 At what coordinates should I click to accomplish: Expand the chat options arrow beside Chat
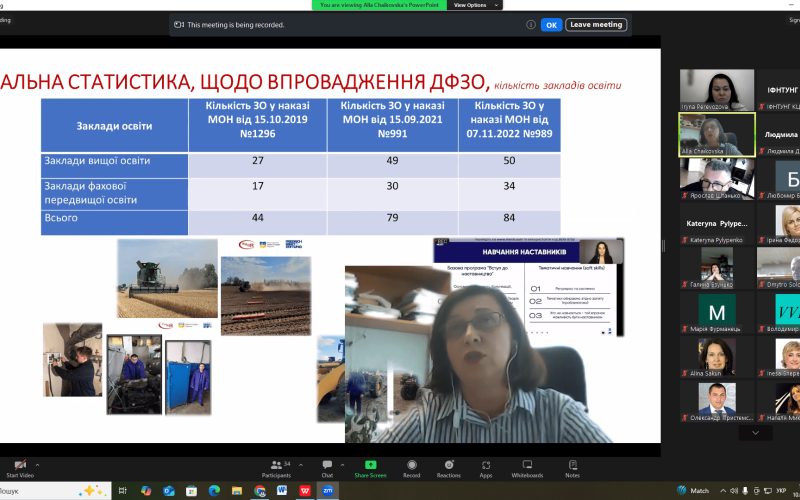click(x=342, y=465)
